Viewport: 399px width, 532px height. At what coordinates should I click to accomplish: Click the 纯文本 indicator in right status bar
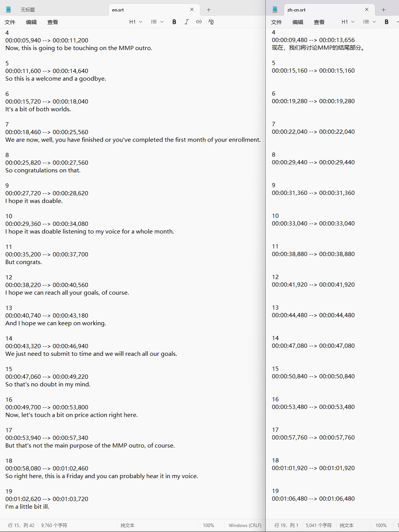(347, 526)
